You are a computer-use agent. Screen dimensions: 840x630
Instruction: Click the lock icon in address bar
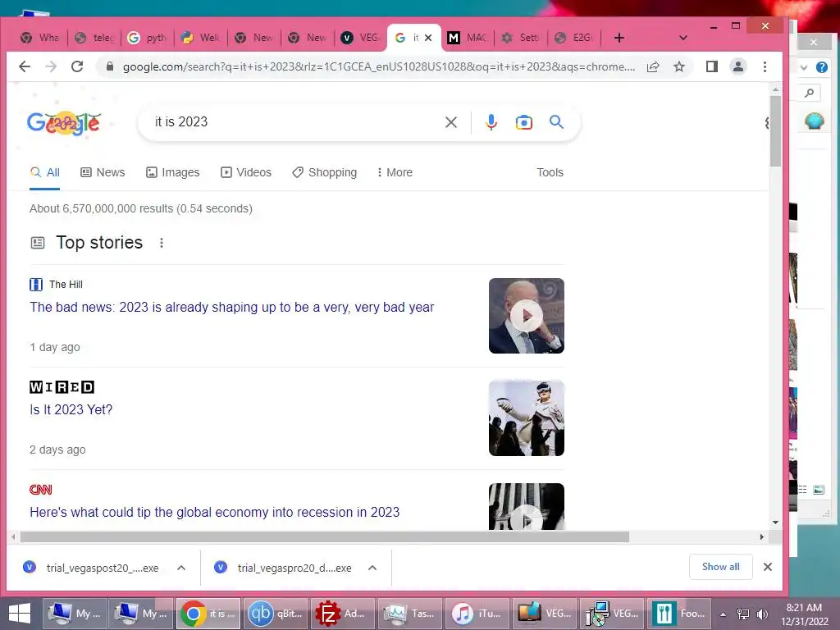(x=110, y=66)
